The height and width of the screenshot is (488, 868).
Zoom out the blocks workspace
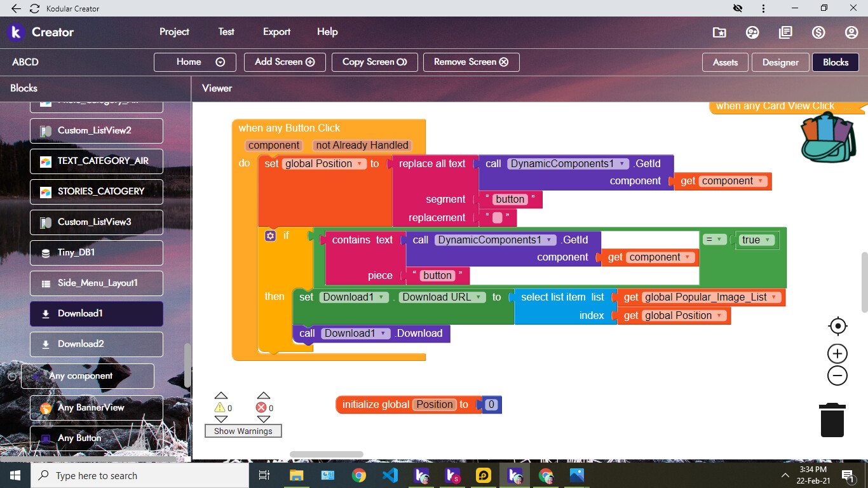tap(837, 376)
